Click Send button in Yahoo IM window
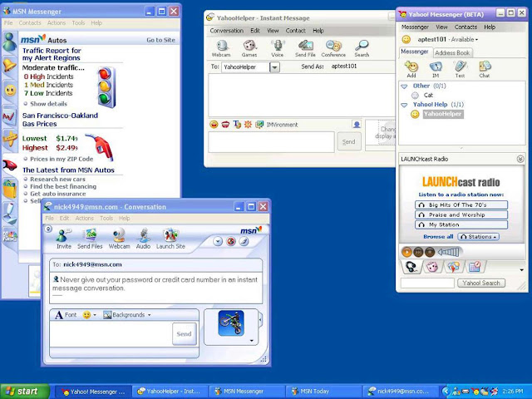Viewport: 532px width, 399px height. click(349, 141)
